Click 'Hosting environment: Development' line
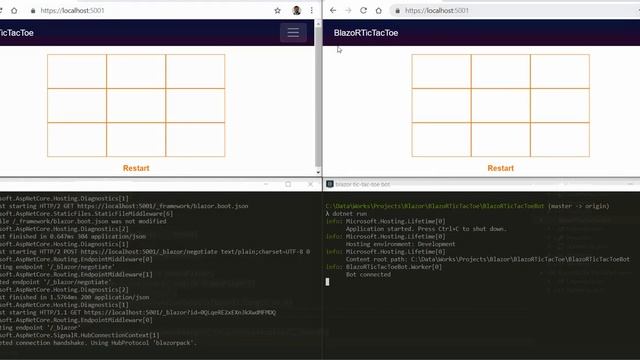This screenshot has height=360, width=640. (400, 244)
